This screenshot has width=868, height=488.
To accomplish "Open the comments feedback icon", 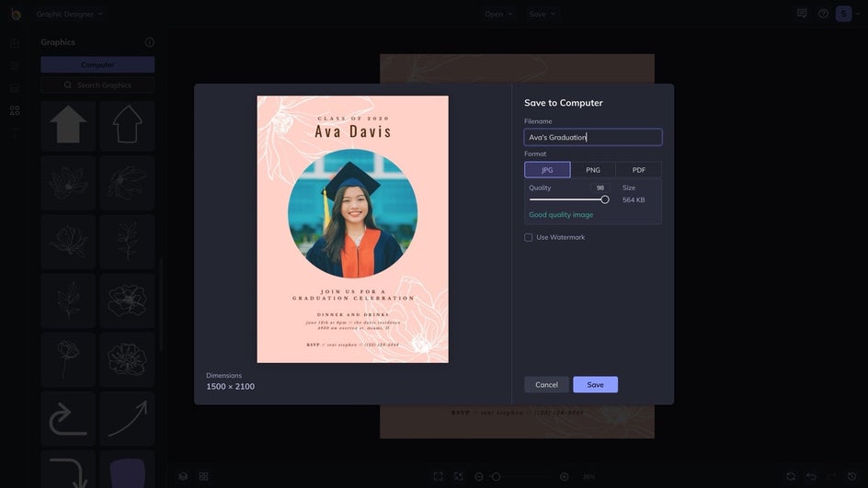I will [x=802, y=13].
